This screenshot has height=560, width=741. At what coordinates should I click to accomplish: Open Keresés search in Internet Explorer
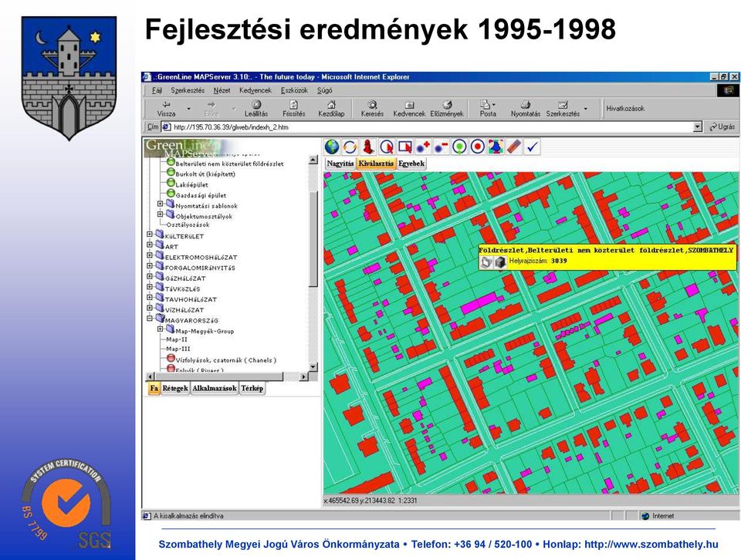(x=372, y=109)
